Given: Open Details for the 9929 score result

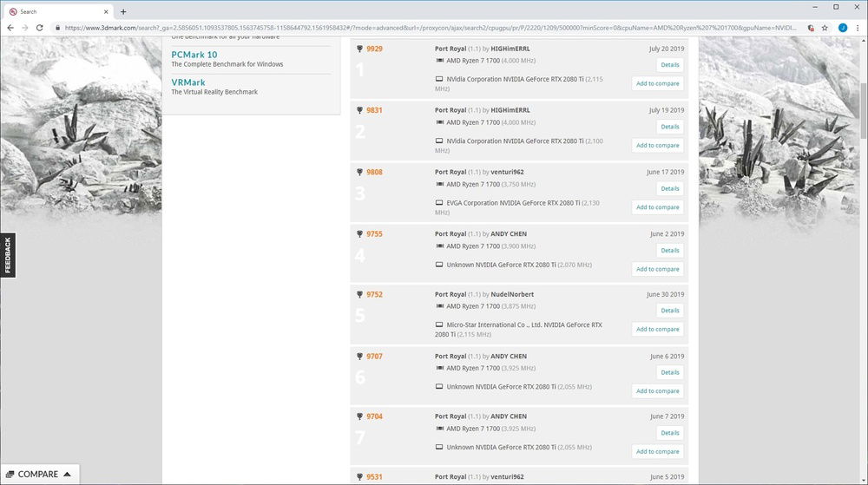Looking at the screenshot, I should [669, 65].
